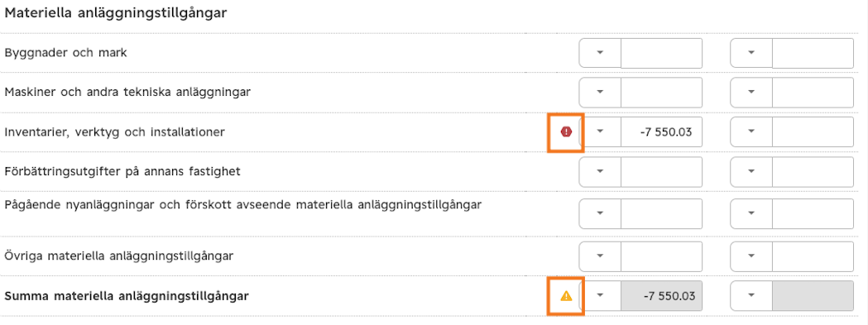
Task: Open second dropdown for Förbättringsutgifter på annans fastighet
Action: tap(751, 172)
